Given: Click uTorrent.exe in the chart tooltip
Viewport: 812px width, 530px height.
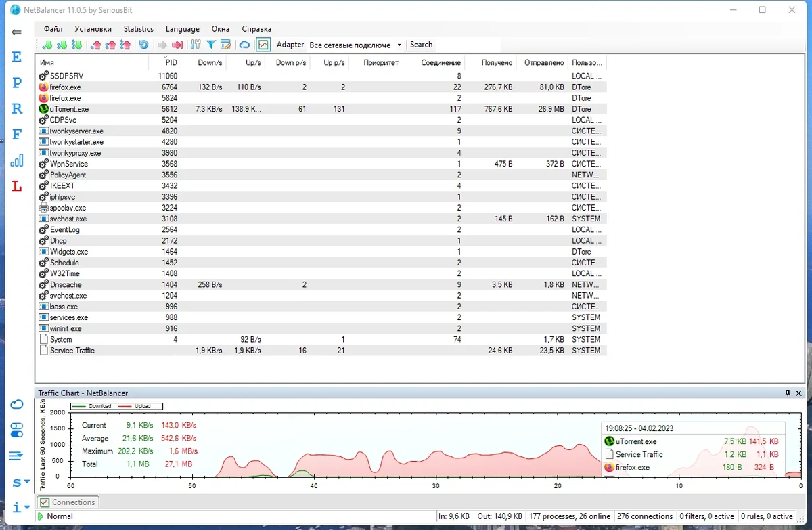Looking at the screenshot, I should [x=636, y=441].
